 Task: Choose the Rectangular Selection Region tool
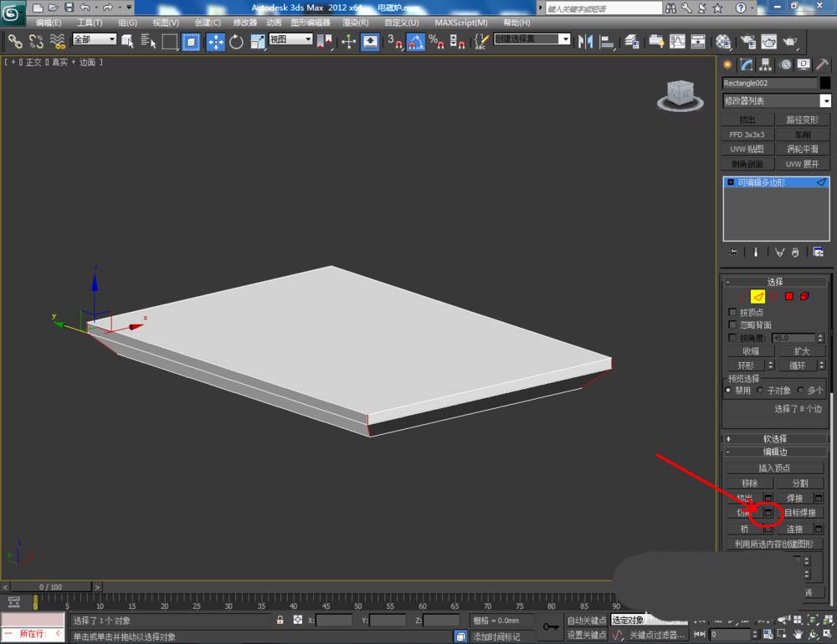click(x=170, y=42)
